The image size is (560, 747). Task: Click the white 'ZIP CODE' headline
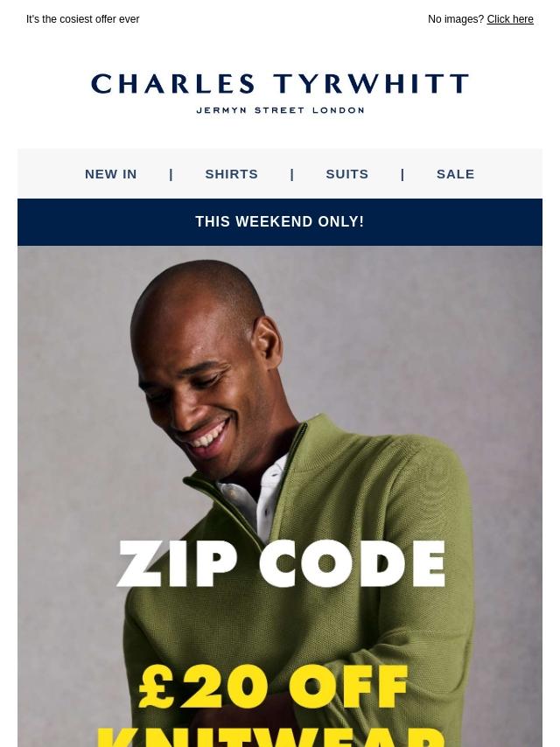point(281,563)
